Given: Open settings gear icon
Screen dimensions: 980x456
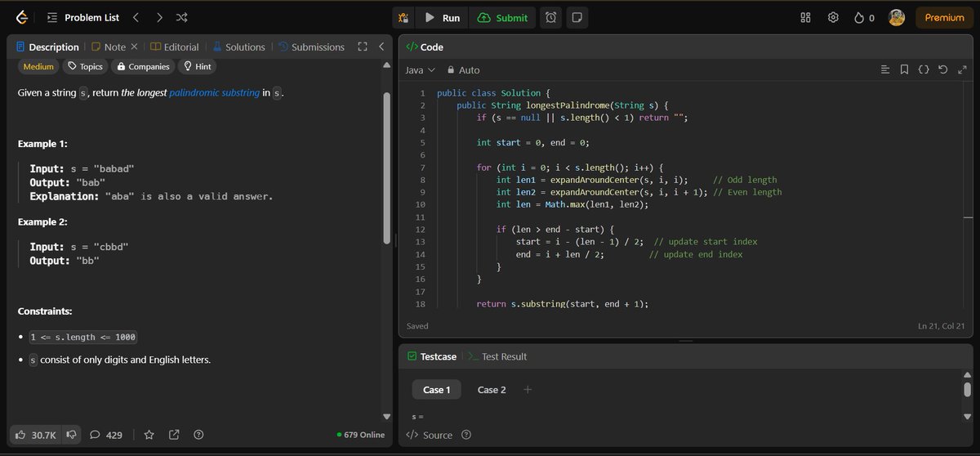Looking at the screenshot, I should point(833,17).
